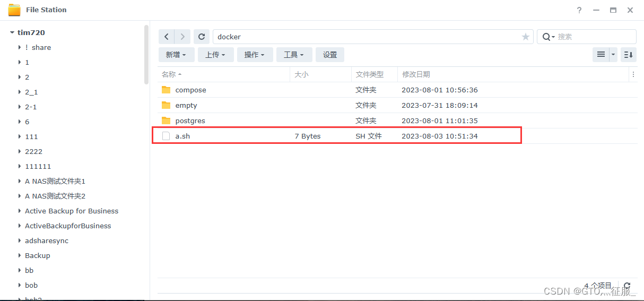Select the 2222 folder in tree
The height and width of the screenshot is (301, 644).
tap(33, 151)
